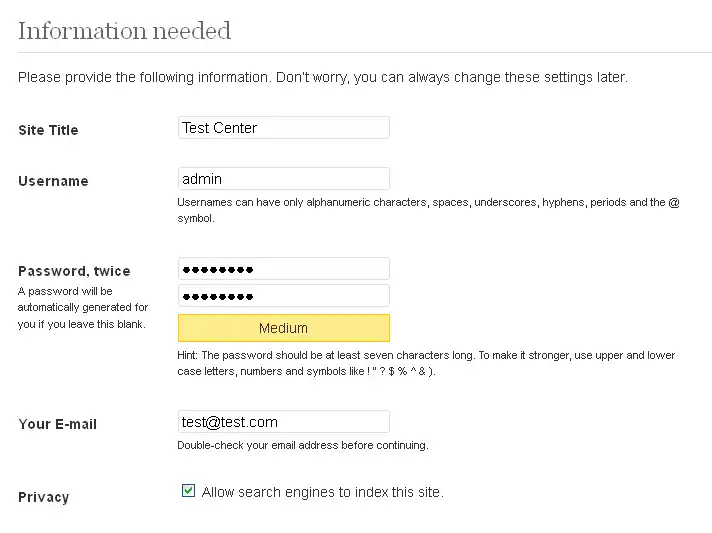Click the Medium password strength indicator
This screenshot has width=712, height=533.
(x=284, y=328)
